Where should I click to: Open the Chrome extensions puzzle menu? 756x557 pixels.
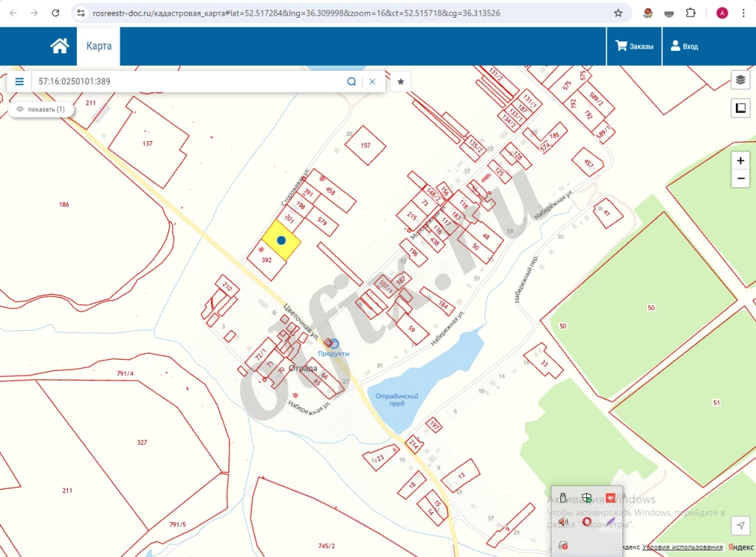691,13
